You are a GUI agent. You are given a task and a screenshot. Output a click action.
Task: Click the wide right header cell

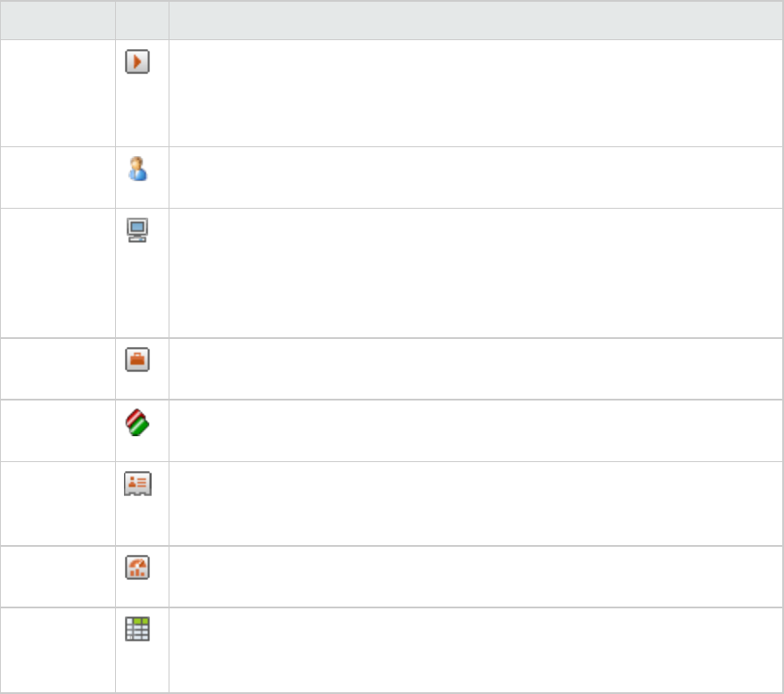(x=475, y=20)
